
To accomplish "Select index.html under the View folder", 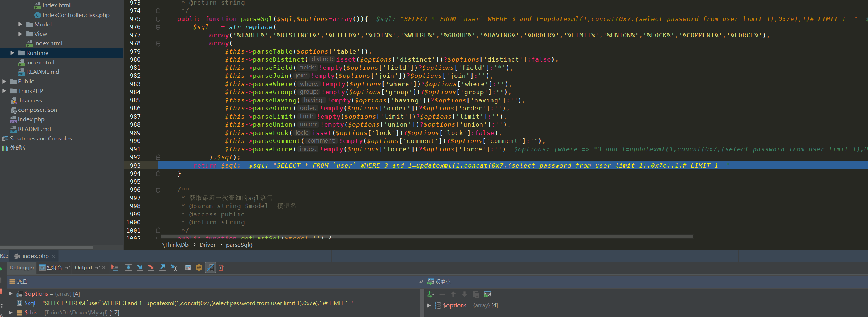I will [48, 43].
